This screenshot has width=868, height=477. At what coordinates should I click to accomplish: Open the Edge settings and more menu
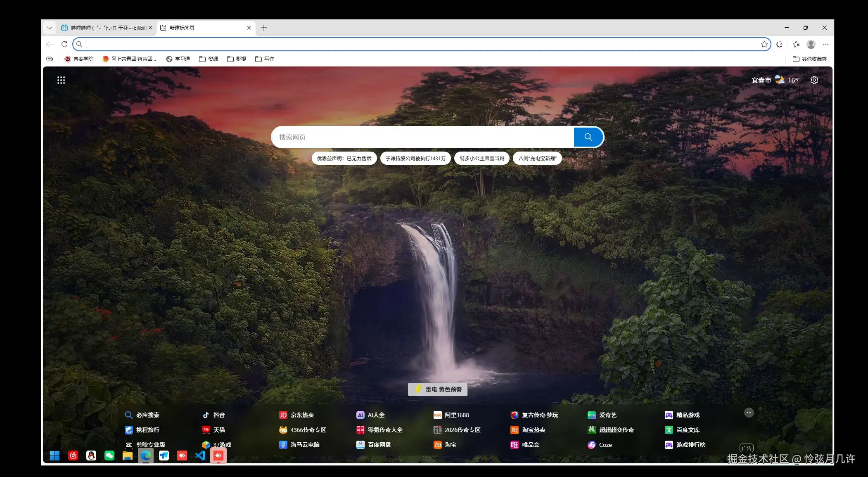point(826,44)
